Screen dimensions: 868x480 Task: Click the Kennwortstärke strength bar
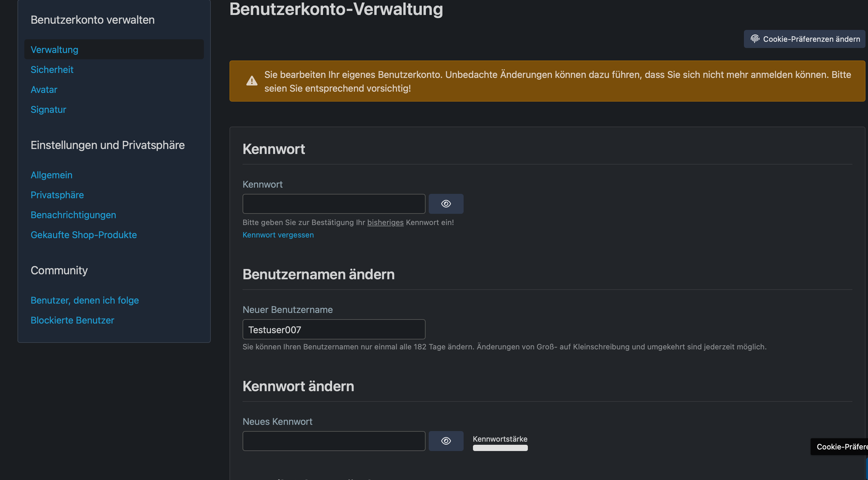coord(500,448)
